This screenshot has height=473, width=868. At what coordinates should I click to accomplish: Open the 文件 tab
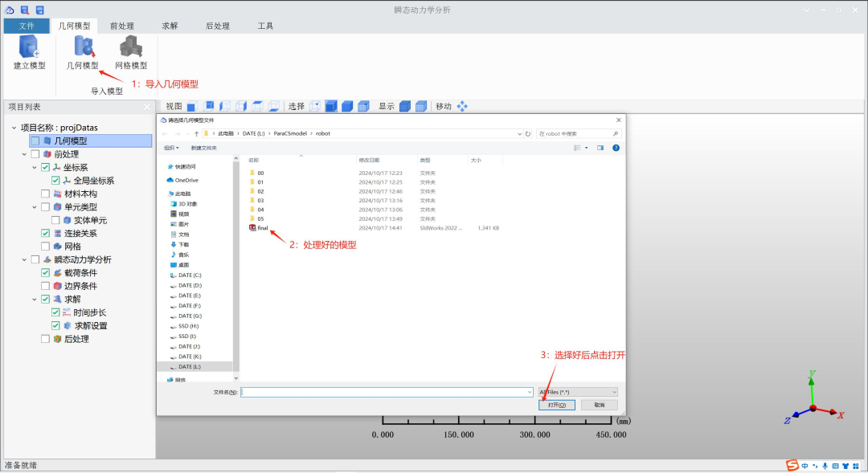[26, 26]
